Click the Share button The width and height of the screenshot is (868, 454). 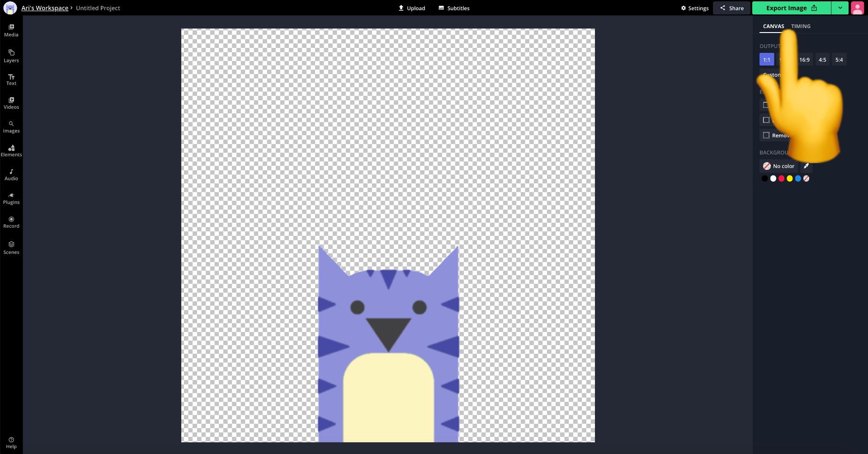pos(731,8)
